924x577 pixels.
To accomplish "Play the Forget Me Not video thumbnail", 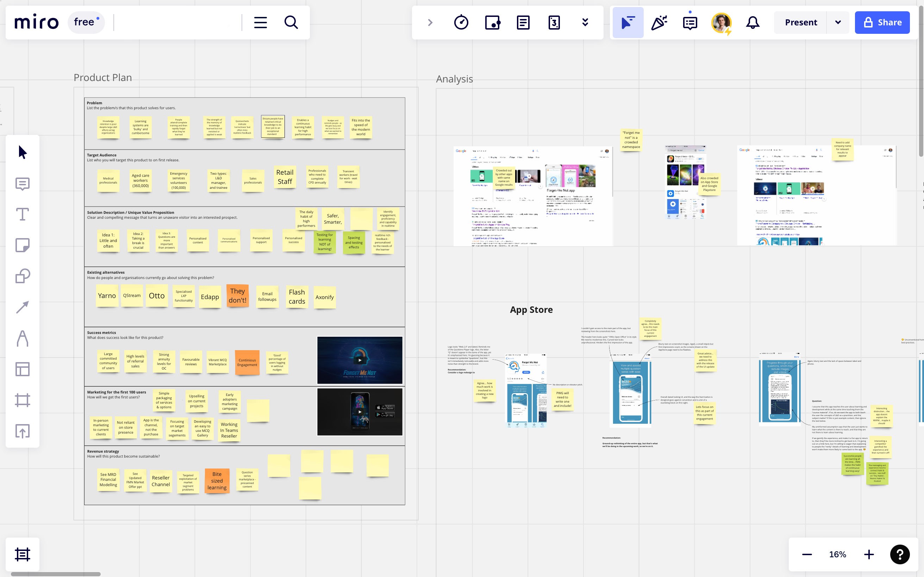I will 360,360.
